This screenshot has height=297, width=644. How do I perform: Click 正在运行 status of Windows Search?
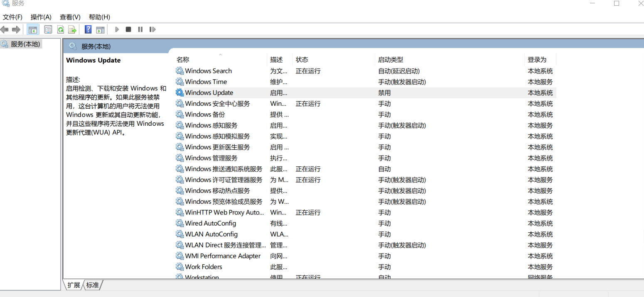(308, 71)
